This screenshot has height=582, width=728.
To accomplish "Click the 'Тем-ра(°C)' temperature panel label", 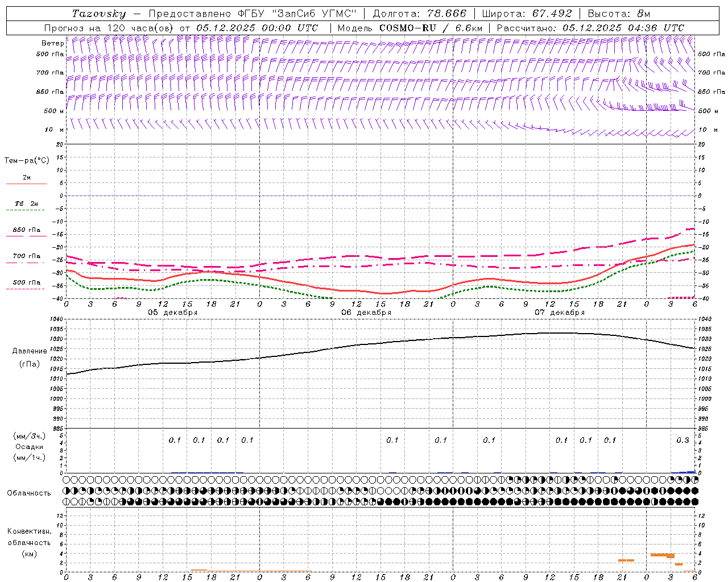I will click(27, 161).
